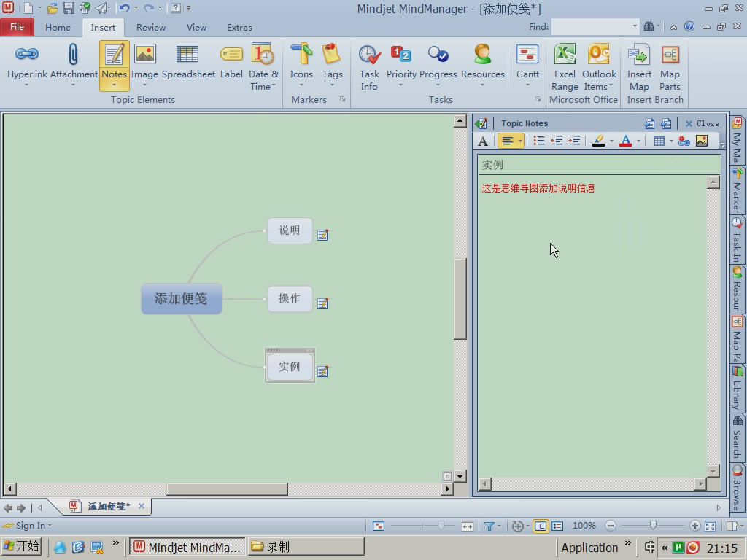The image size is (747, 560).
Task: Insert Outlook Items
Action: click(599, 67)
